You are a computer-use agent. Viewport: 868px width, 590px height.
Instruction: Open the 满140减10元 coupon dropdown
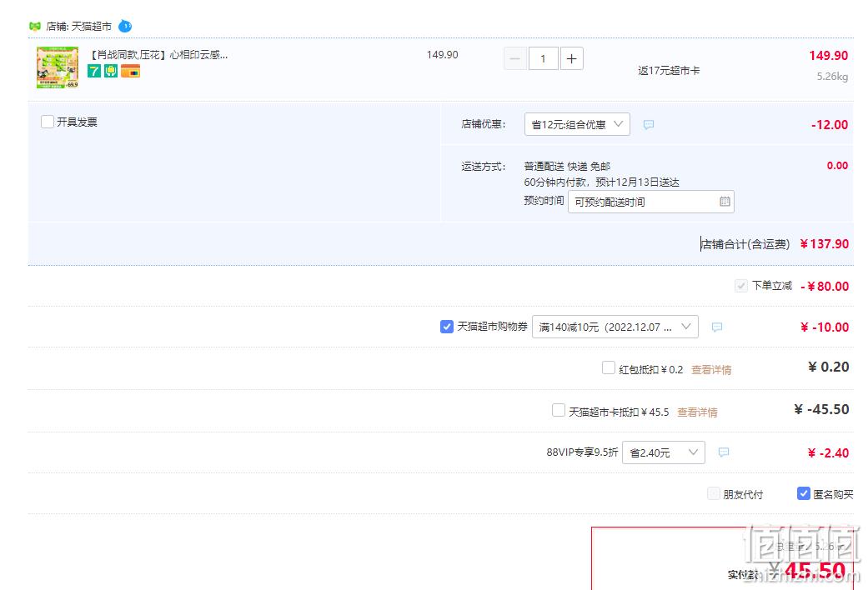(x=615, y=327)
